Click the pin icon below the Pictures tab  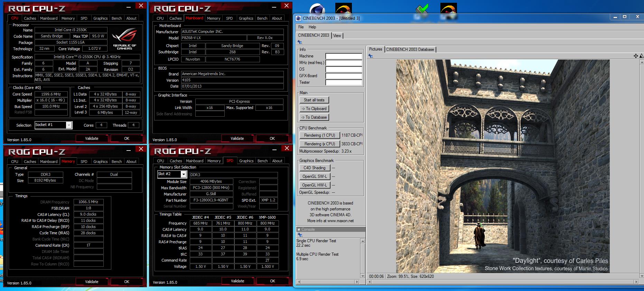[371, 56]
